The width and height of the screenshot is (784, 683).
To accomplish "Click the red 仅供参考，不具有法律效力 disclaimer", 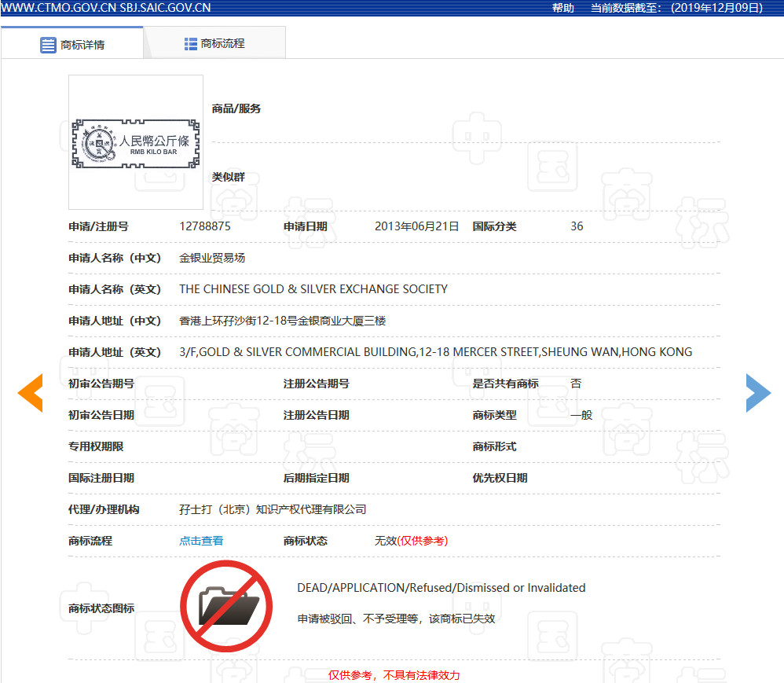I will [x=394, y=675].
